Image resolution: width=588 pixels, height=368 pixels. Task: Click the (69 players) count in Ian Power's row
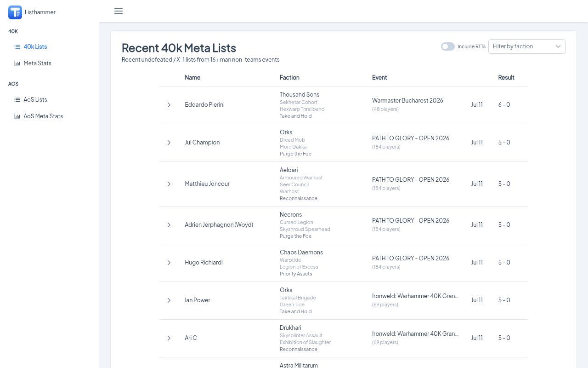(385, 305)
